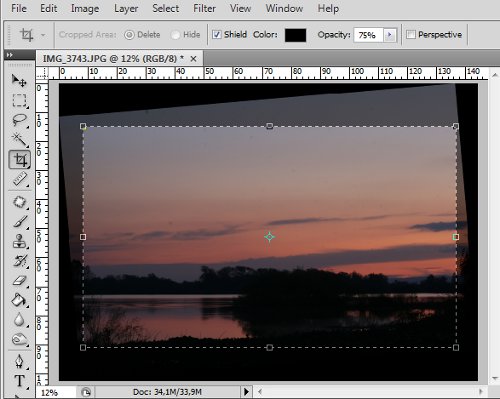Select the Hide cropped area radio button
This screenshot has height=399, width=500.
click(x=175, y=35)
